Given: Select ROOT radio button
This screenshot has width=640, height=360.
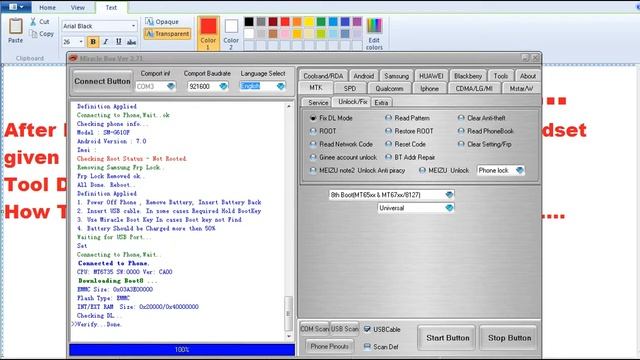Looking at the screenshot, I should [313, 131].
